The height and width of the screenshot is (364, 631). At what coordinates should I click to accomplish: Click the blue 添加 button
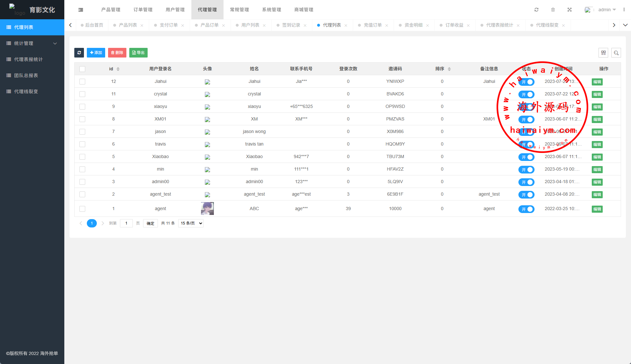[96, 53]
